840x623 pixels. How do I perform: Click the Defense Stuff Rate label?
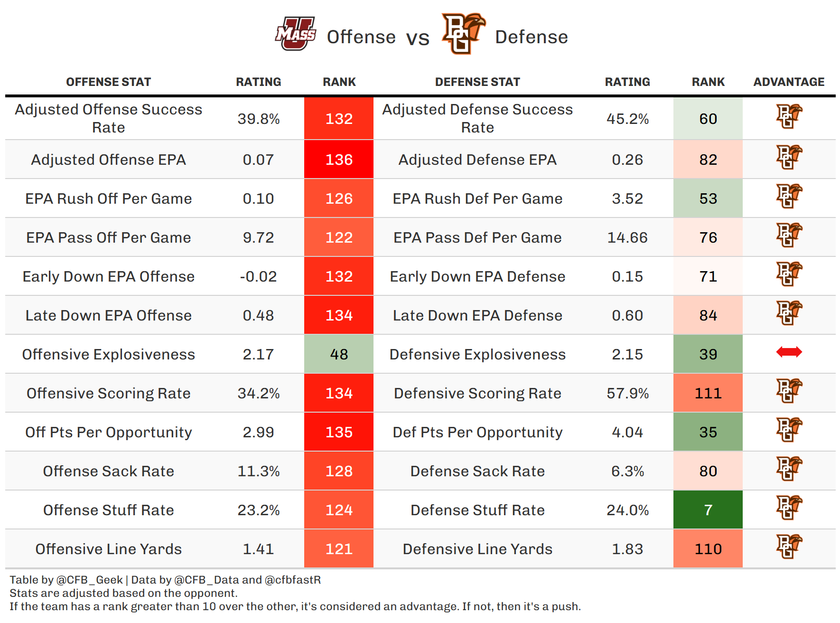click(477, 510)
